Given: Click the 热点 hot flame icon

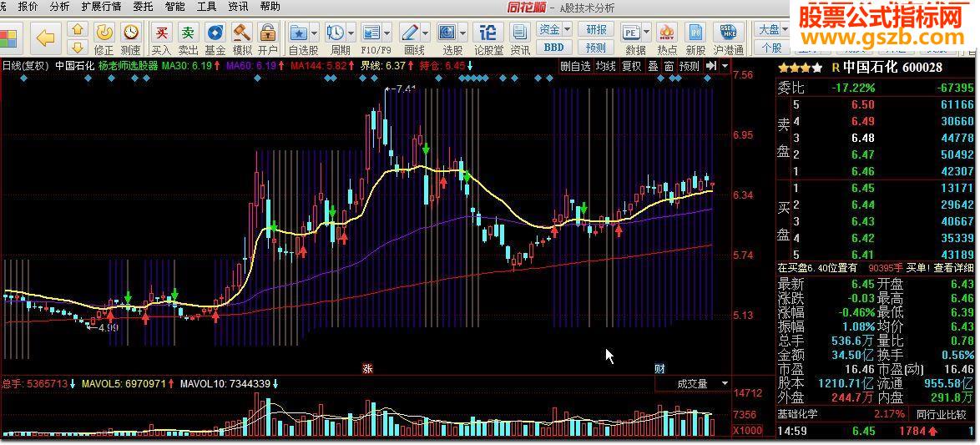Looking at the screenshot, I should (667, 32).
